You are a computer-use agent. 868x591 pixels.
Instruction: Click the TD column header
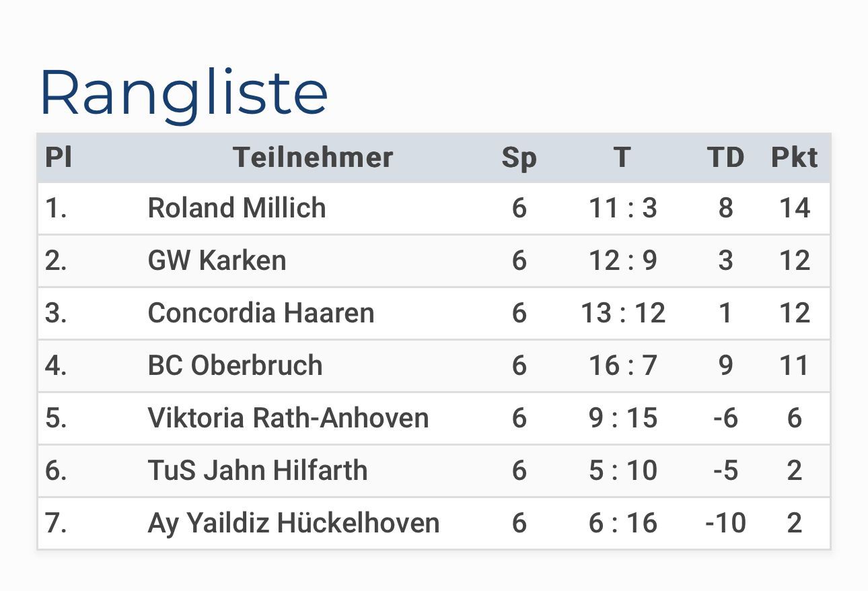tap(725, 158)
